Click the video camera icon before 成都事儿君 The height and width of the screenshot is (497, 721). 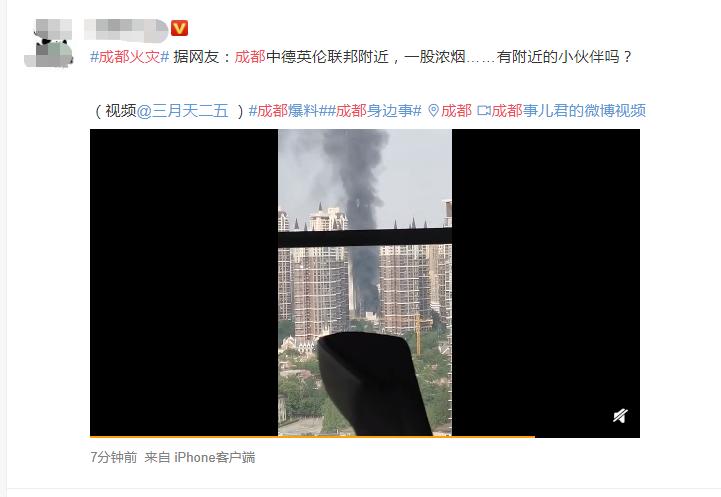(483, 111)
